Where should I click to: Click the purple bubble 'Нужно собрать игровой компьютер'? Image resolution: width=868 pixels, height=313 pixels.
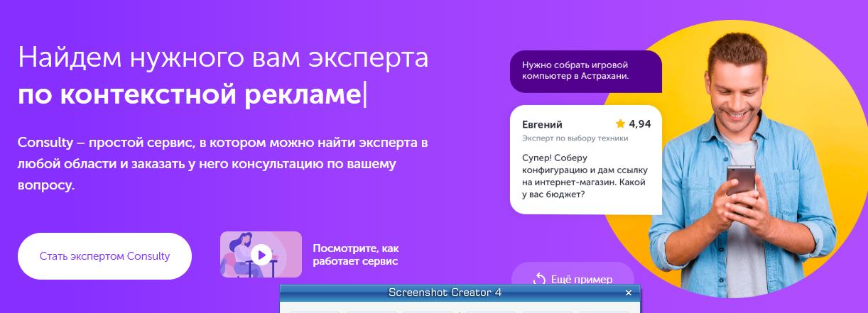click(x=586, y=71)
